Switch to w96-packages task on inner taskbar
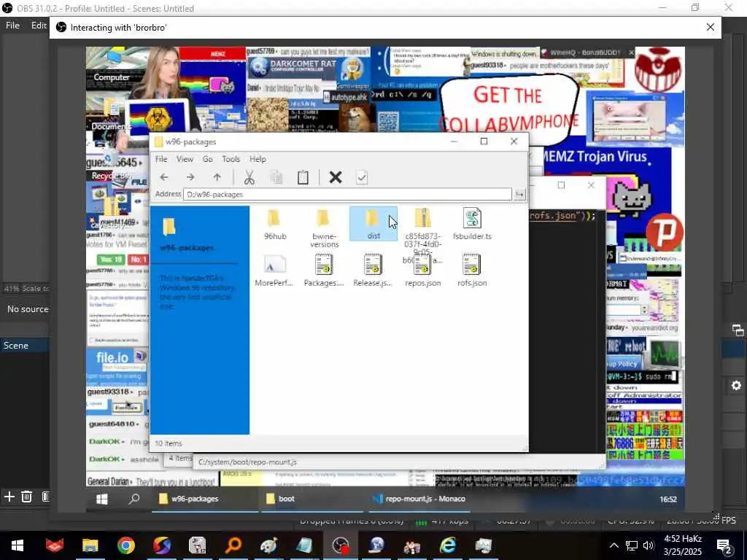The height and width of the screenshot is (560, 747). 205,499
